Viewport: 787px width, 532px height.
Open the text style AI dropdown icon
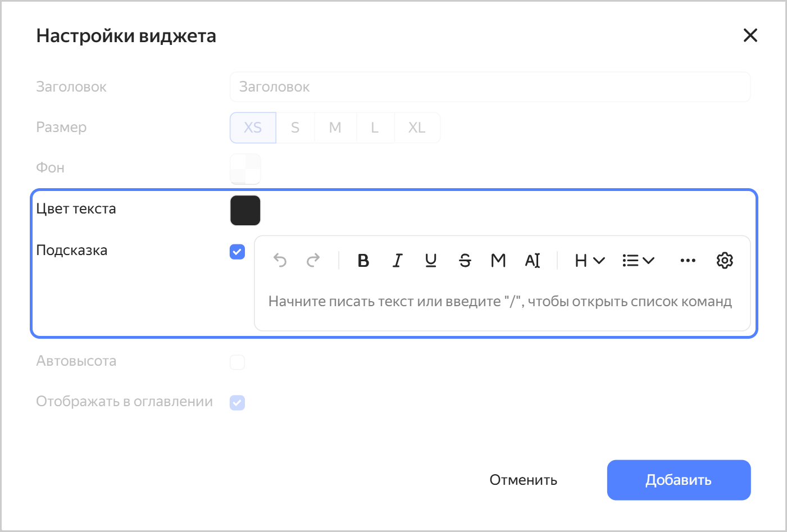point(533,260)
